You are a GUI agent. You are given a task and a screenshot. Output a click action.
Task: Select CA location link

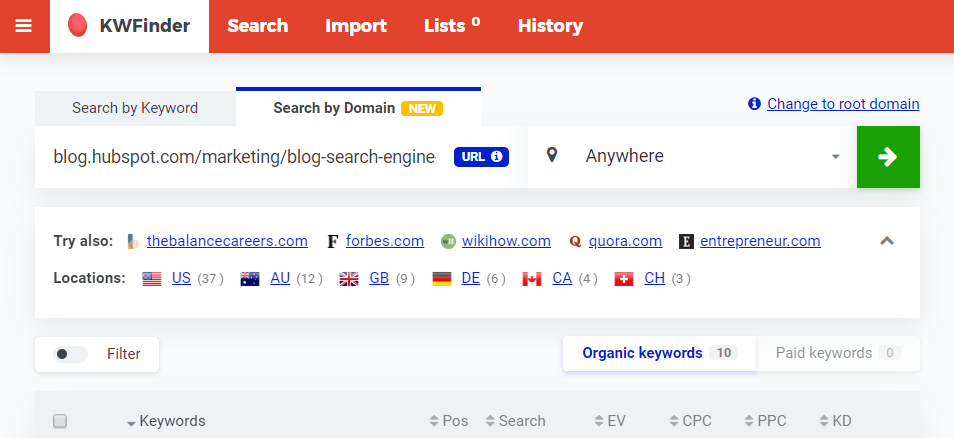tap(562, 279)
